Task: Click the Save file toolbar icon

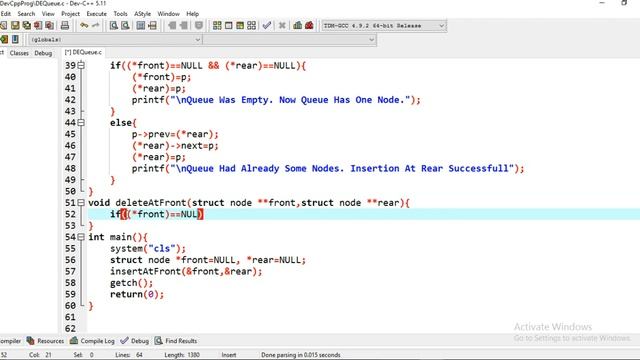Action: [x=15, y=26]
